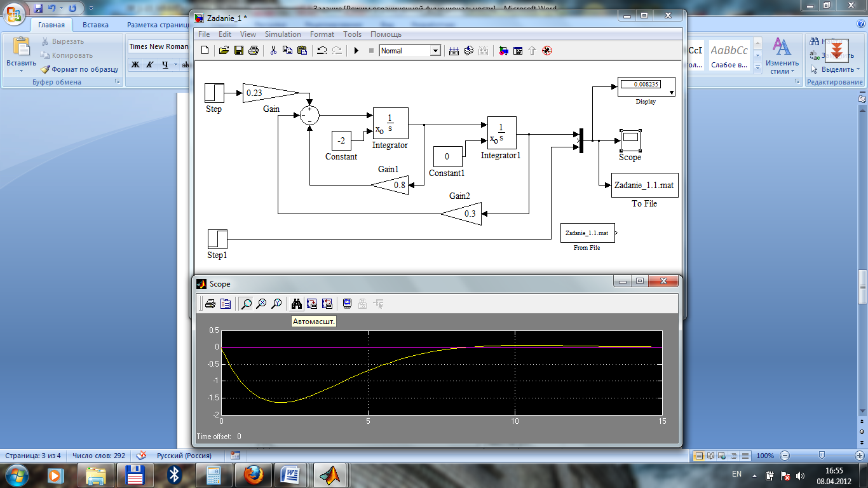The image size is (868, 488).
Task: Expand the Display block's resize arrow
Action: pyautogui.click(x=671, y=93)
